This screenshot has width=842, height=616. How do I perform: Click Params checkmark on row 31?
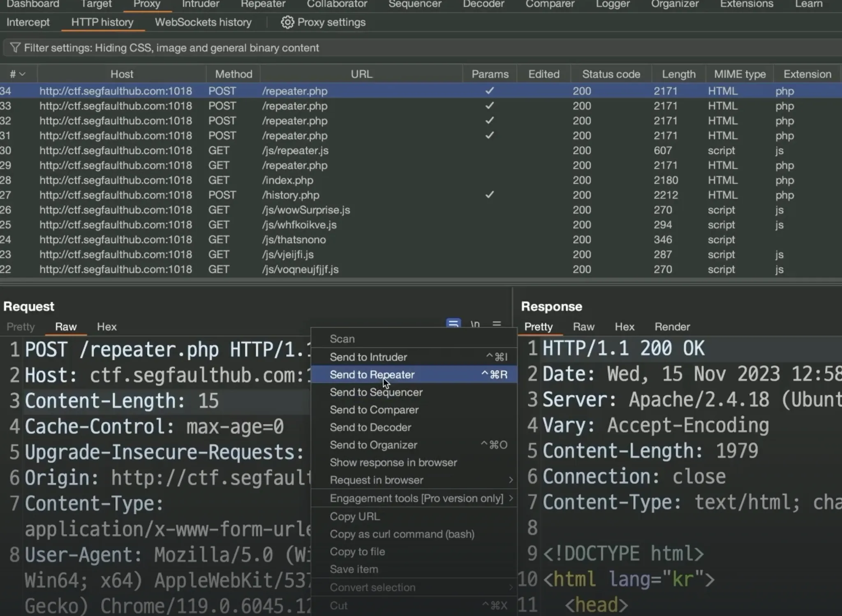489,135
